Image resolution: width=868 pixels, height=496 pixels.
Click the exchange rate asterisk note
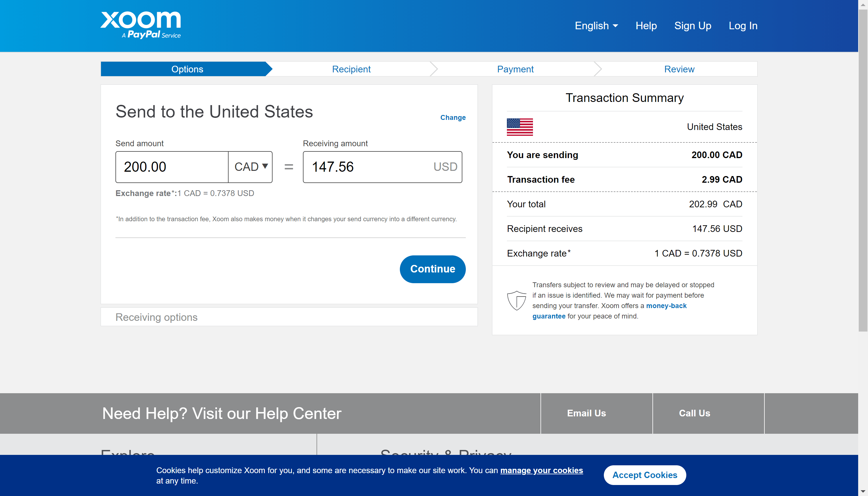[287, 219]
